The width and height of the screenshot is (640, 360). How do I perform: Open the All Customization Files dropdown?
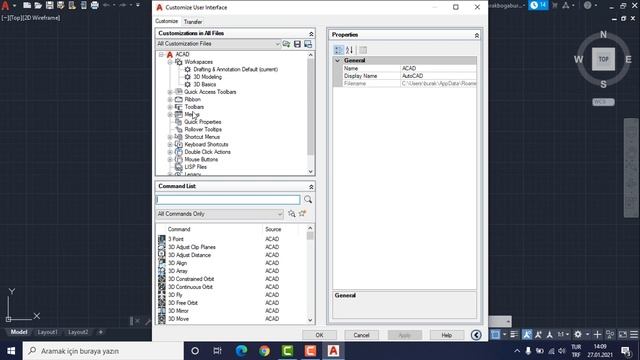219,44
